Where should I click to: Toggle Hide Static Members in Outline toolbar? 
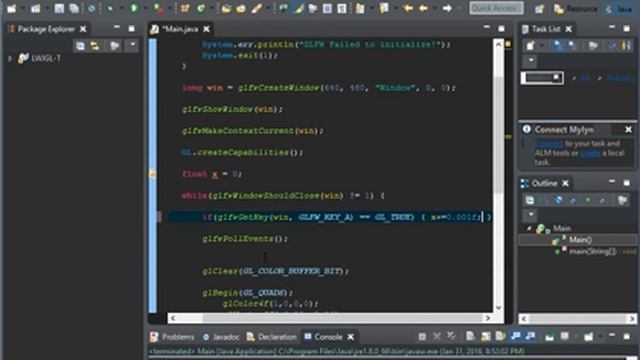pyautogui.click(x=573, y=200)
